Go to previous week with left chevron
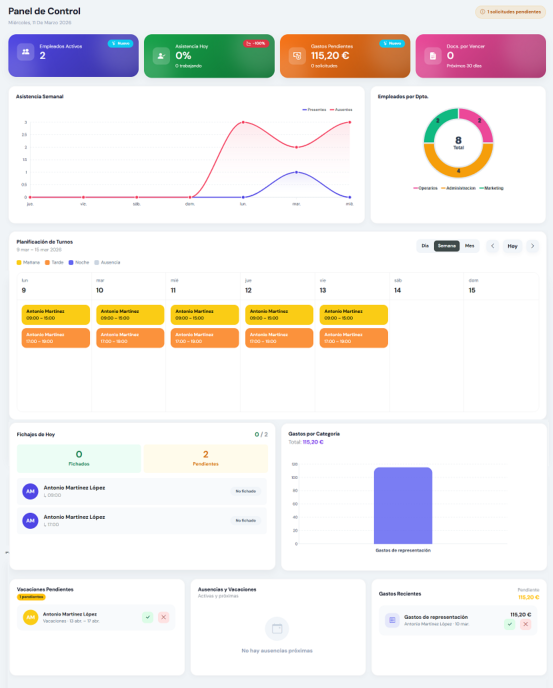This screenshot has width=553, height=688. [x=492, y=246]
